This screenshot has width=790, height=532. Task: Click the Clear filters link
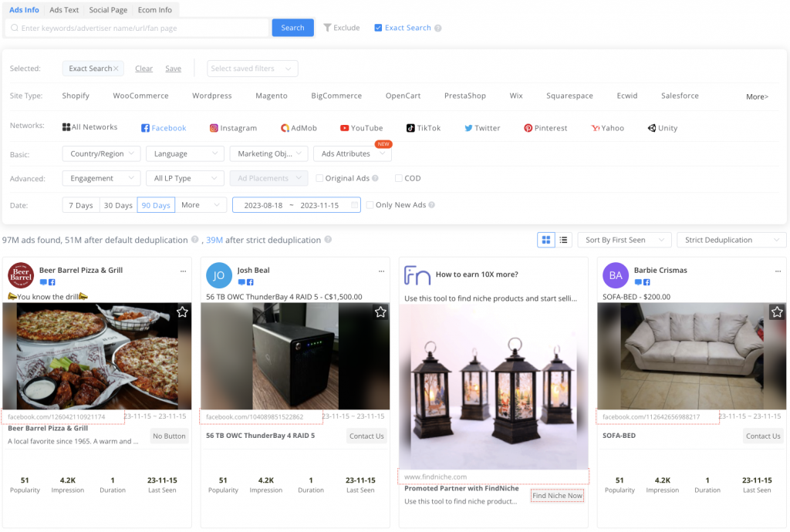(x=143, y=69)
